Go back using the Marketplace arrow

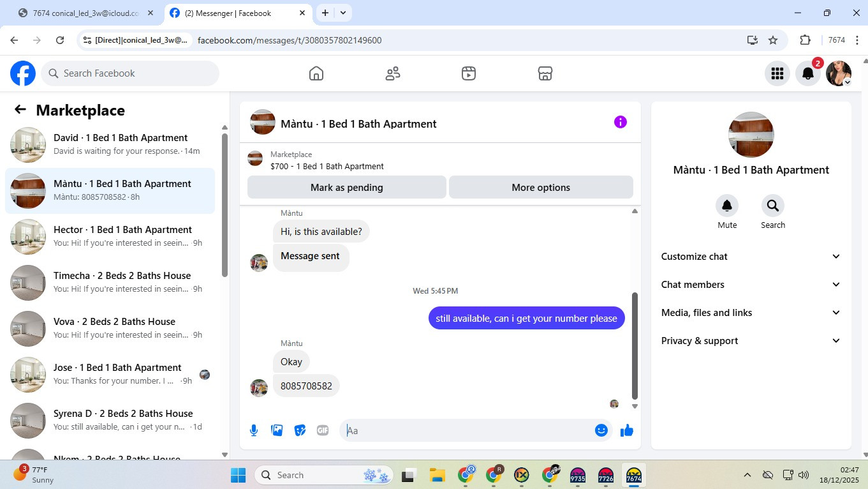click(20, 110)
